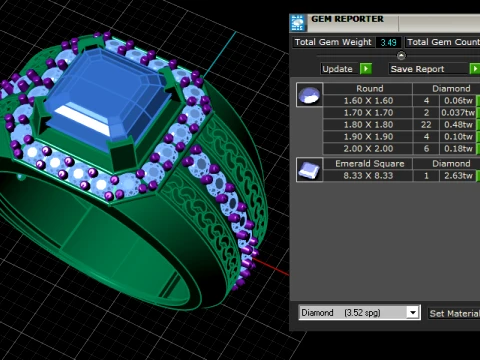Image resolution: width=480 pixels, height=360 pixels.
Task: Click the Total Gem Count label
Action: (443, 42)
